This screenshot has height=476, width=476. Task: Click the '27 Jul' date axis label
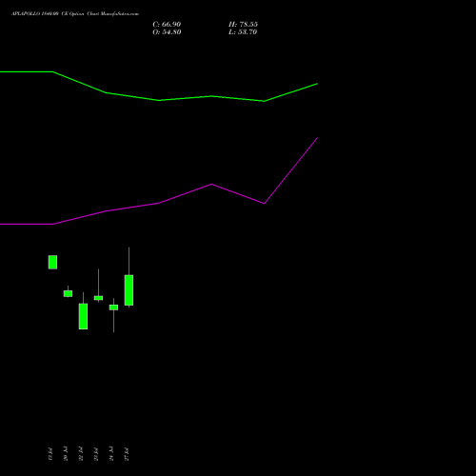(x=127, y=454)
